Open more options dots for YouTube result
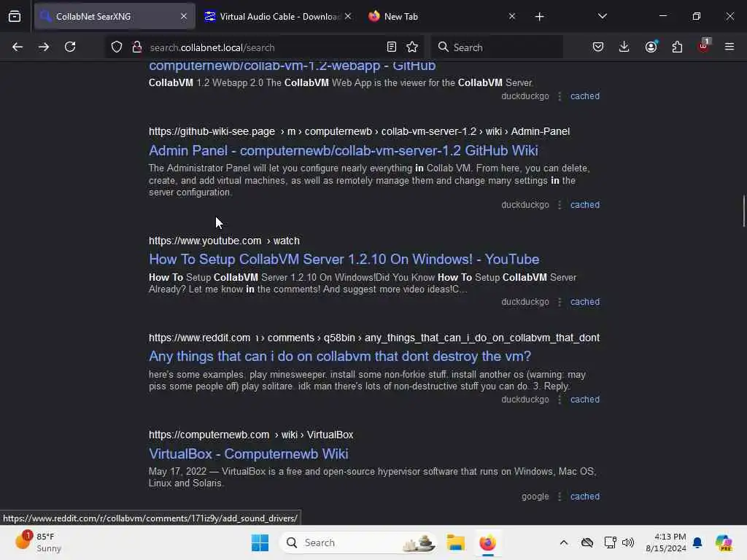Screen dimensions: 747x560 [x=560, y=302]
